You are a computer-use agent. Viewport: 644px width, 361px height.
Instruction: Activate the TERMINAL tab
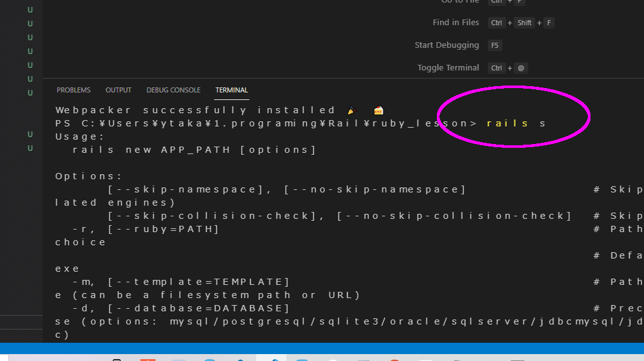(x=232, y=90)
